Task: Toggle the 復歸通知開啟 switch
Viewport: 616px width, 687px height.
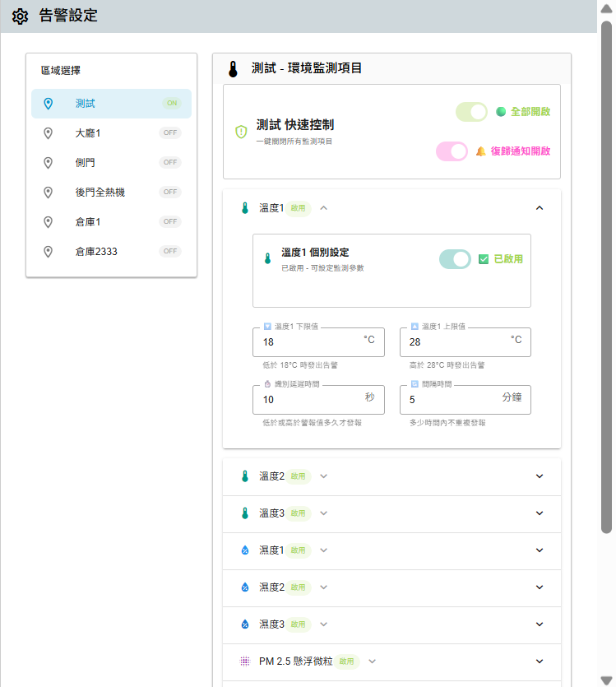Action: (x=452, y=151)
